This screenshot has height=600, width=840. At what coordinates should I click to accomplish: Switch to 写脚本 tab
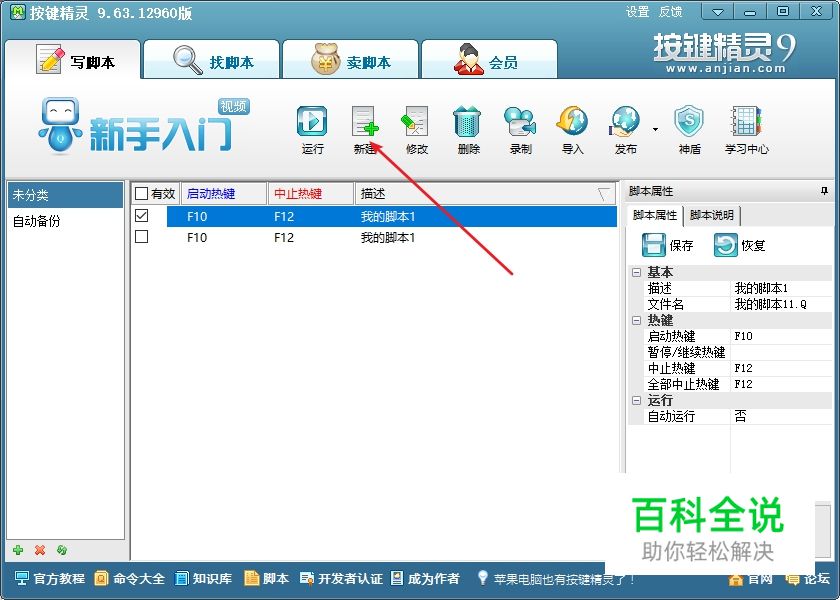pos(73,60)
